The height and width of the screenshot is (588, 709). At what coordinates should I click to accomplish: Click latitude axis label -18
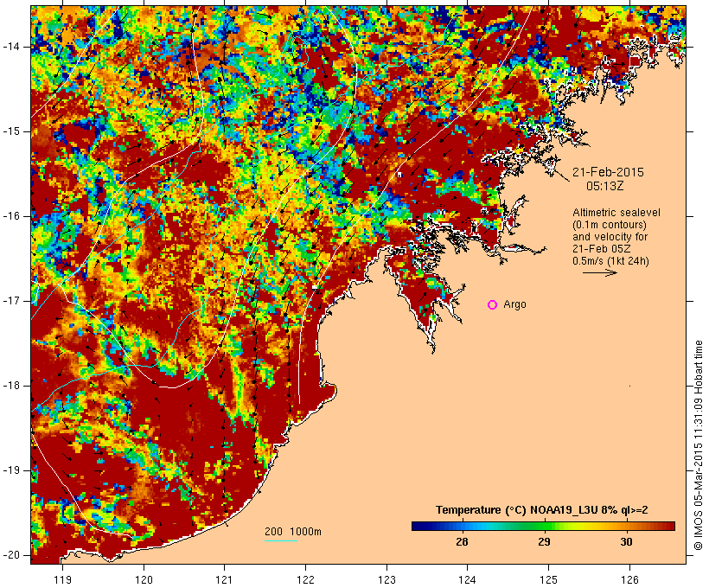click(x=11, y=386)
